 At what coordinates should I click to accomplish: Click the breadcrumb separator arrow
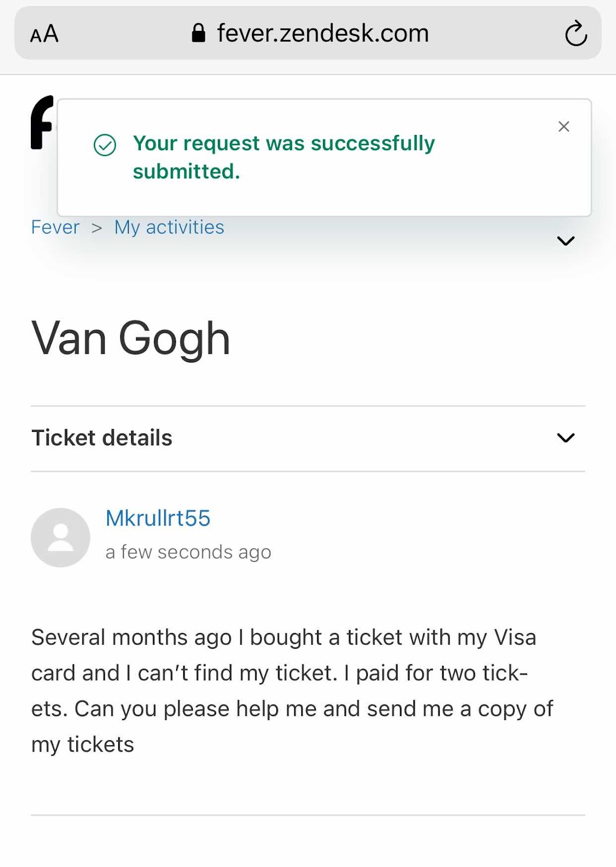point(97,228)
